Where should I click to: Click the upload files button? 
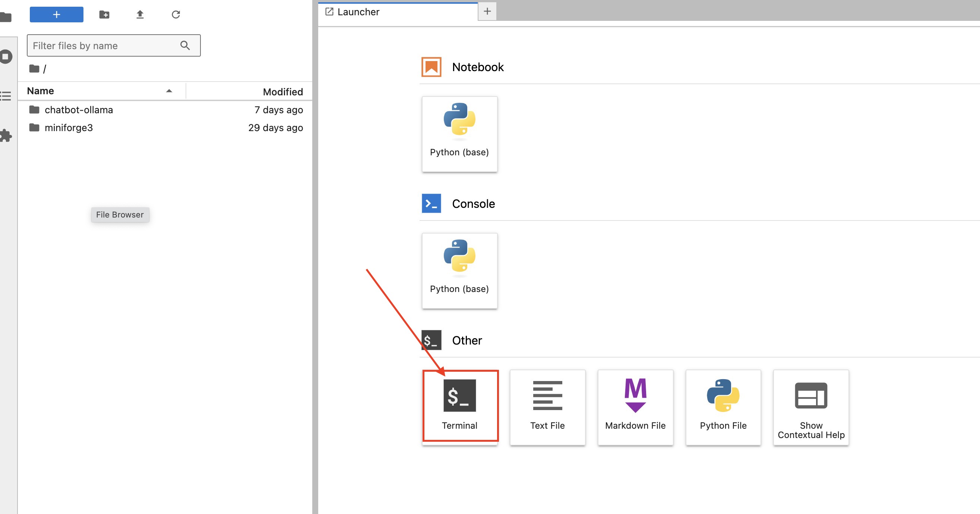pyautogui.click(x=139, y=14)
